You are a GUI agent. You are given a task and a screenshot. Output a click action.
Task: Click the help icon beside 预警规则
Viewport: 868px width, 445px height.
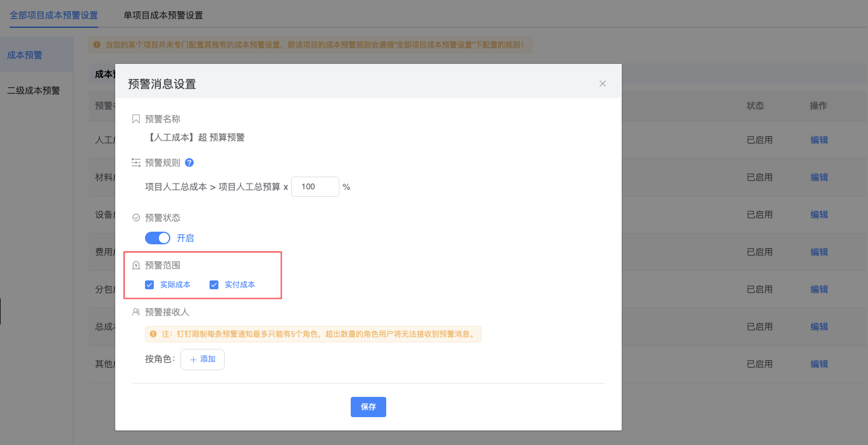point(189,163)
